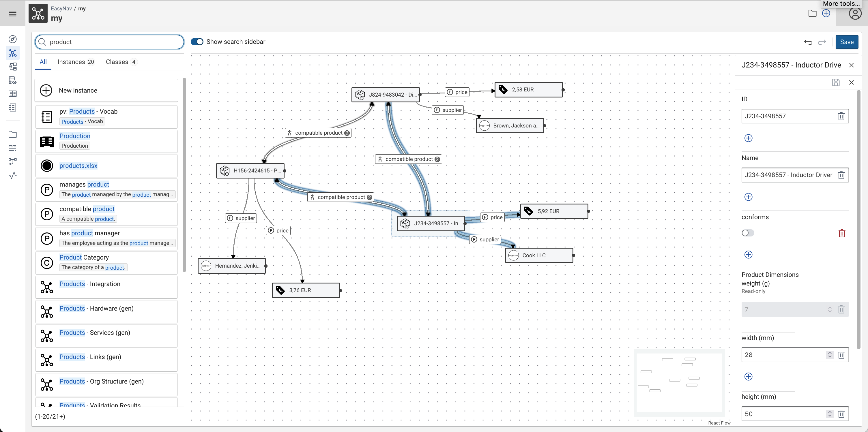The image size is (868, 432).
Task: Click the add new instance plus icon
Action: 45,90
